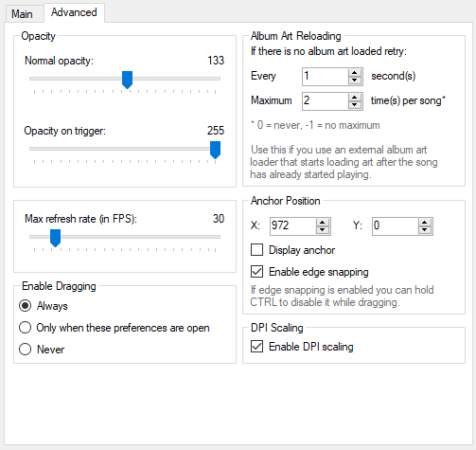Click the Opacity on trigger slider handle
476x450 pixels.
point(215,150)
